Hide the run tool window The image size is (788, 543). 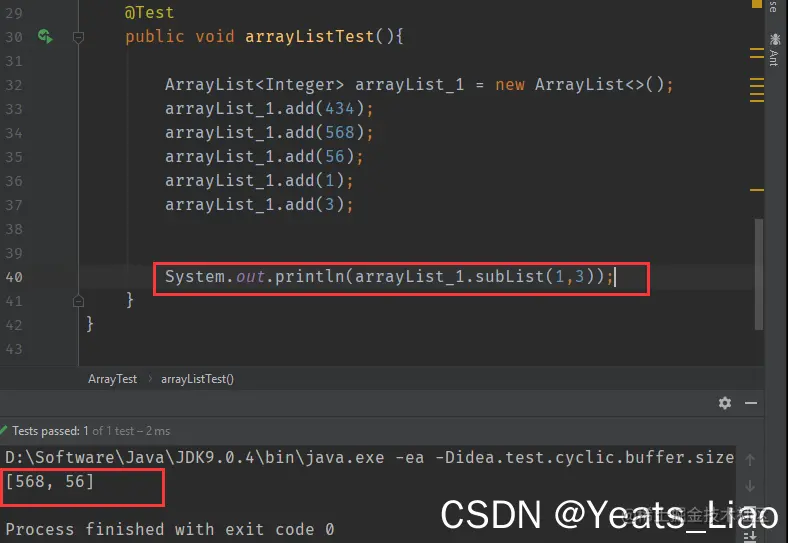click(x=751, y=403)
